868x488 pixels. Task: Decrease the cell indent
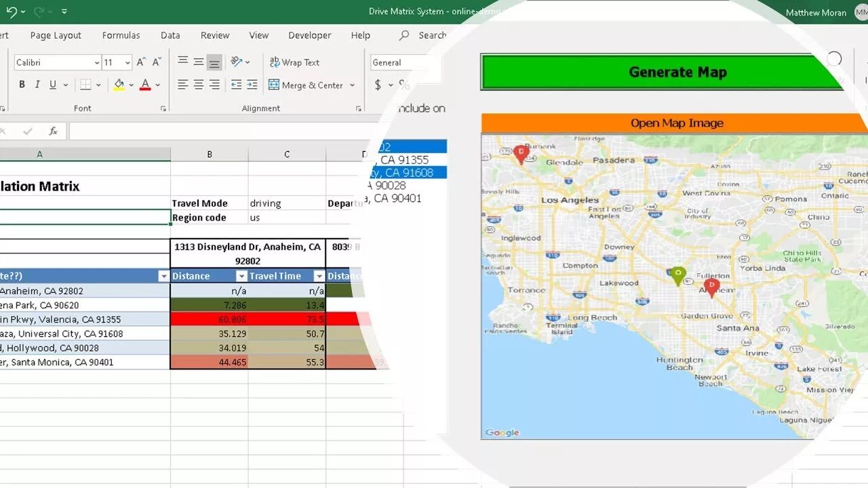pos(236,85)
